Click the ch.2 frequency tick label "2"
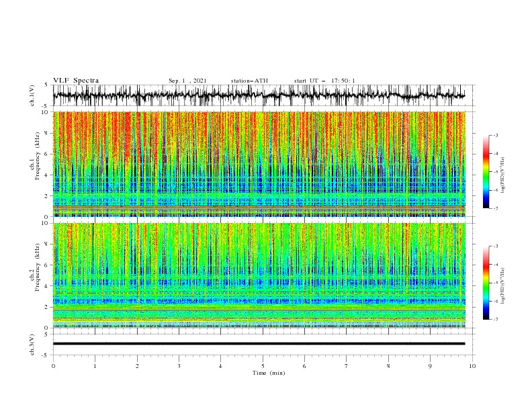This screenshot has width=532, height=411. (x=47, y=307)
